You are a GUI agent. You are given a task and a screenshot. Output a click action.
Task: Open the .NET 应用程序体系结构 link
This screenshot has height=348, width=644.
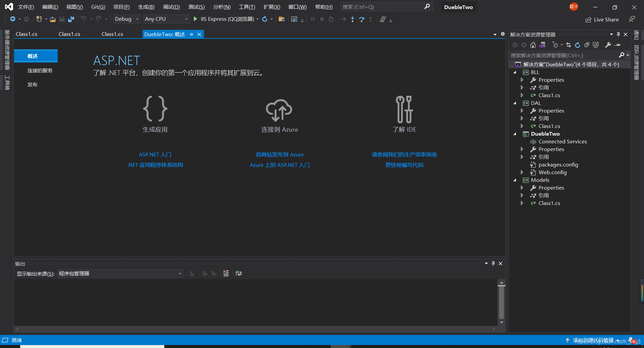pyautogui.click(x=155, y=165)
